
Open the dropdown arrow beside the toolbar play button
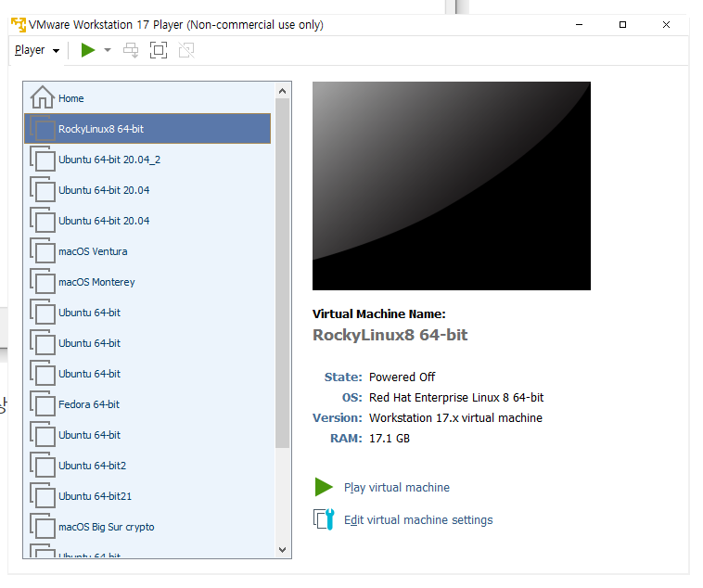pos(108,50)
